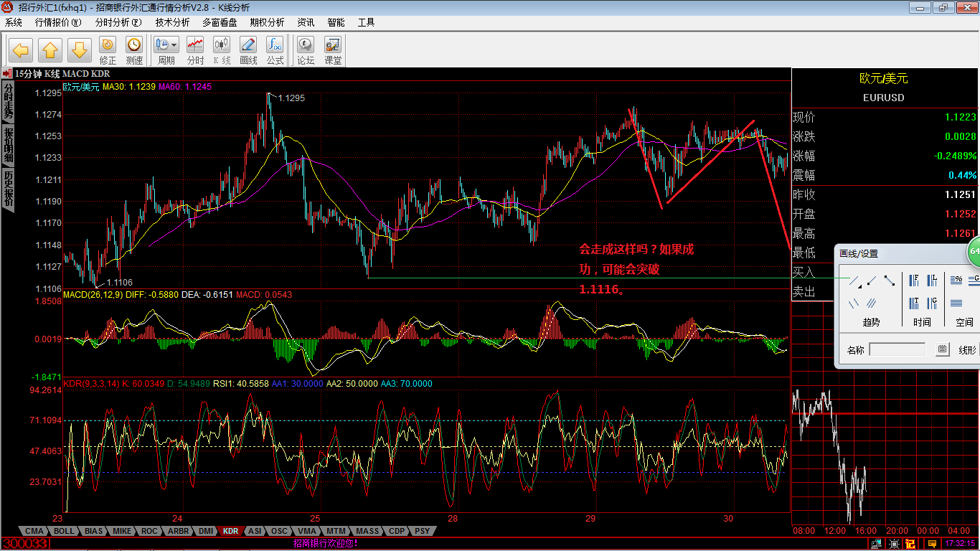Image resolution: width=980 pixels, height=551 pixels.
Task: Switch to the CMA indicator tab
Action: 34,531
